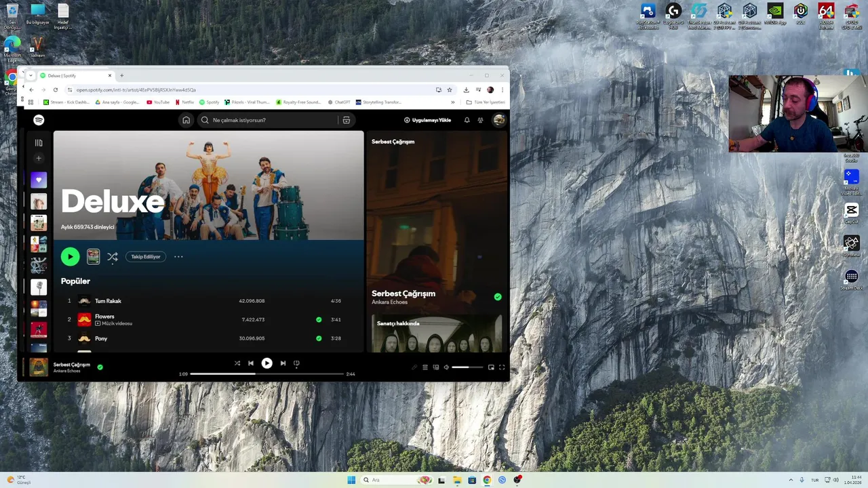Image resolution: width=868 pixels, height=488 pixels.
Task: Open the Netflix bookmark
Action: tap(184, 102)
